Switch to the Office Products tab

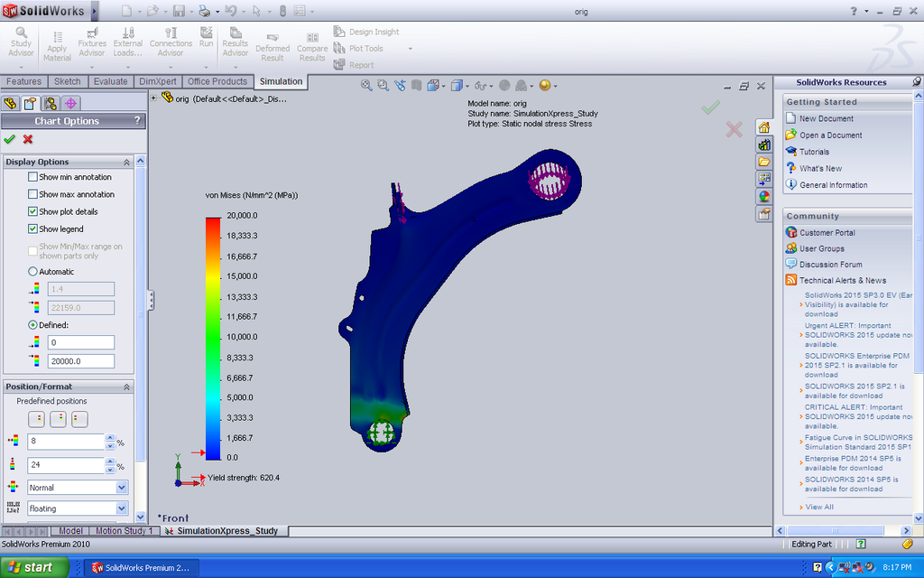pos(217,81)
